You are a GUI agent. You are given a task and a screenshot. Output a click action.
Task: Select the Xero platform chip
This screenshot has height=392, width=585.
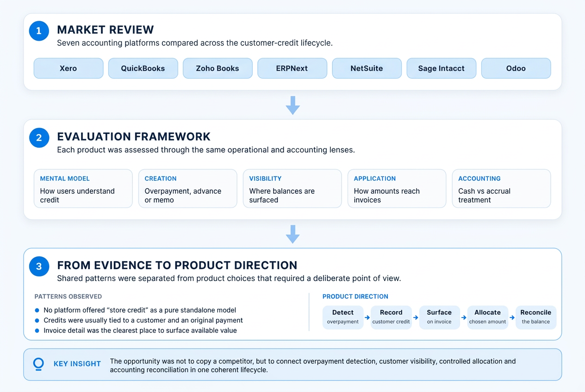[x=68, y=68]
